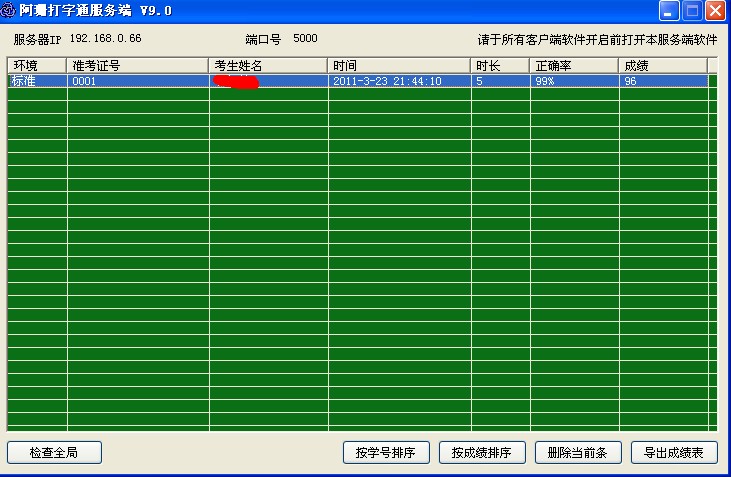Click the server IP 192.168.0.66 text
Viewport: 731px width, 477px height.
point(105,39)
